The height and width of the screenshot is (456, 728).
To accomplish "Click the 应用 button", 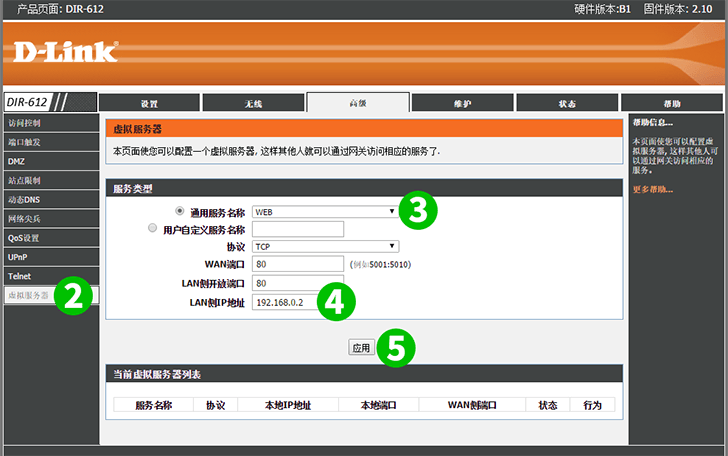I will (361, 347).
